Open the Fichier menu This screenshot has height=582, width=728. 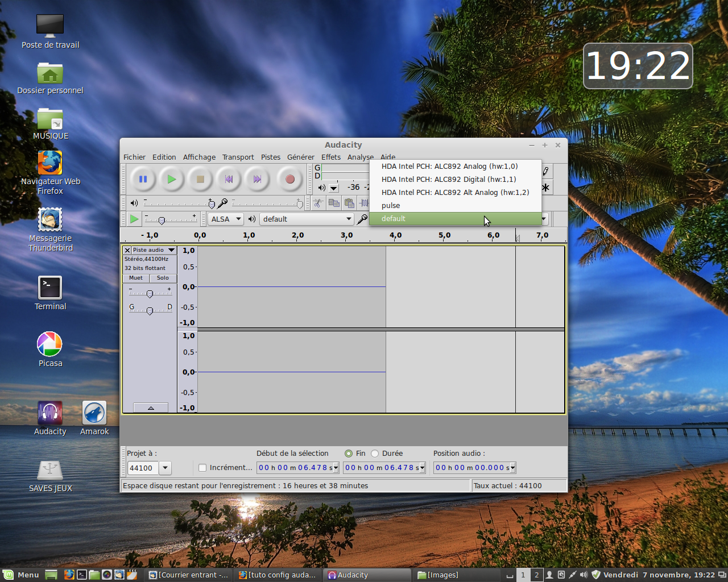point(134,157)
